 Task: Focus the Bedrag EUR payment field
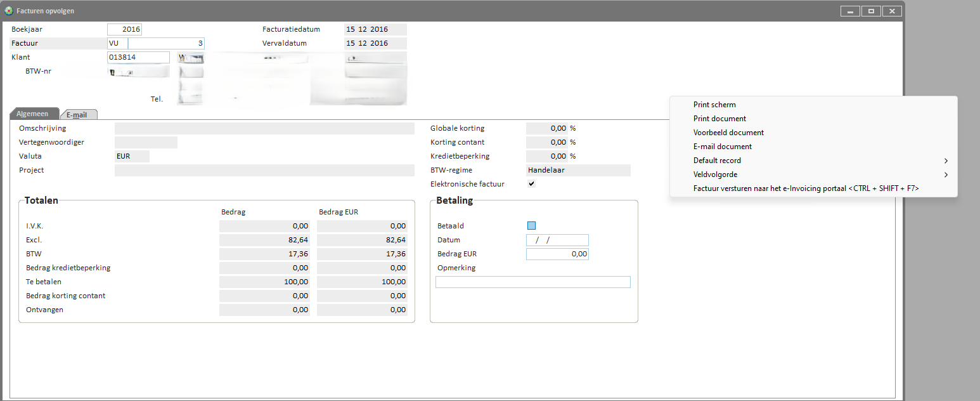(557, 254)
